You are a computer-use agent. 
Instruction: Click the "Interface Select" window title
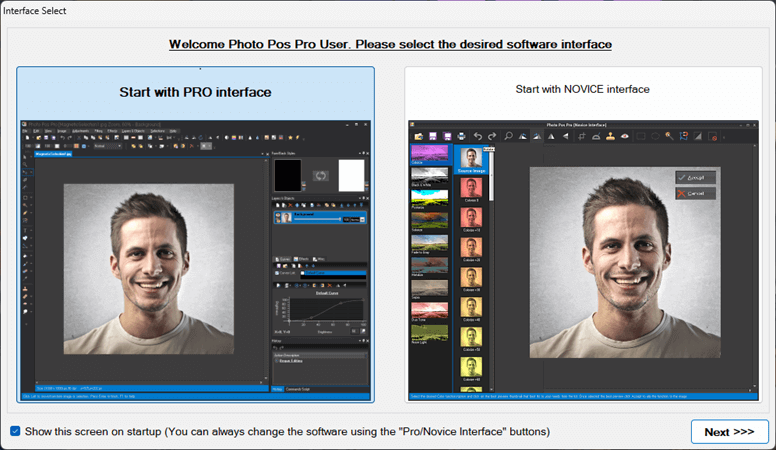tap(35, 10)
